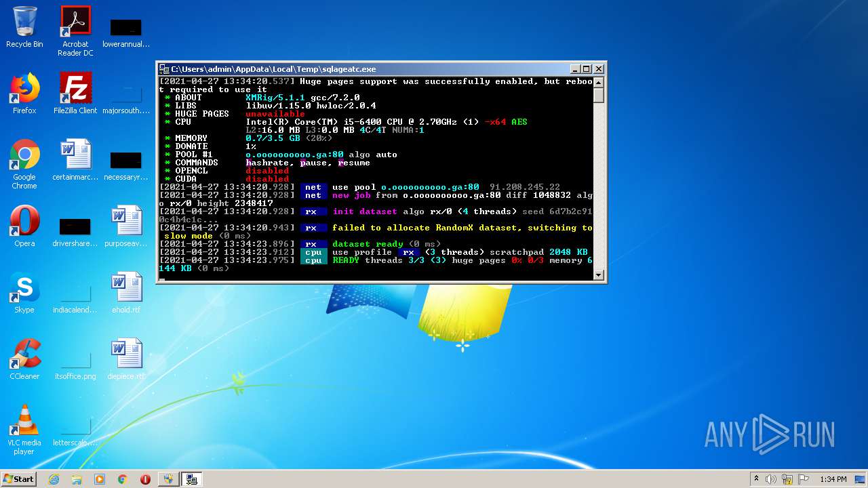
Task: Click the o.oooooooooo.ga:80 pool address in POOL #1
Action: click(x=294, y=155)
